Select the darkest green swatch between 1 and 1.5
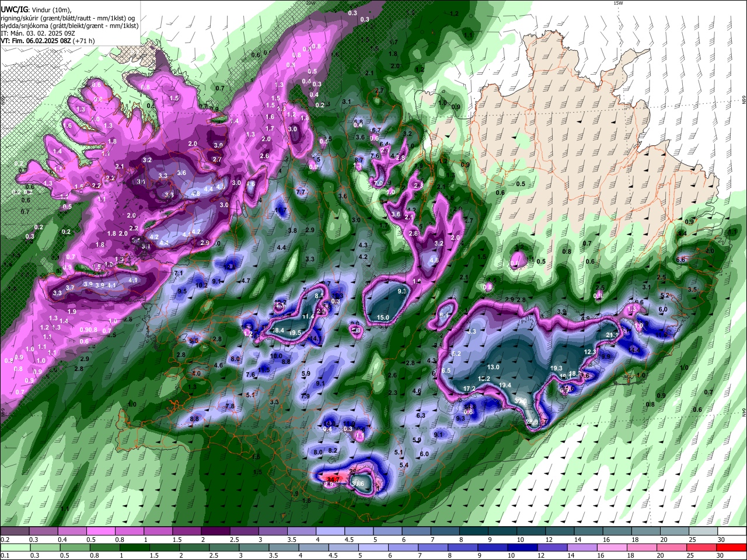Viewport: 747px width, 560px height. (x=135, y=547)
